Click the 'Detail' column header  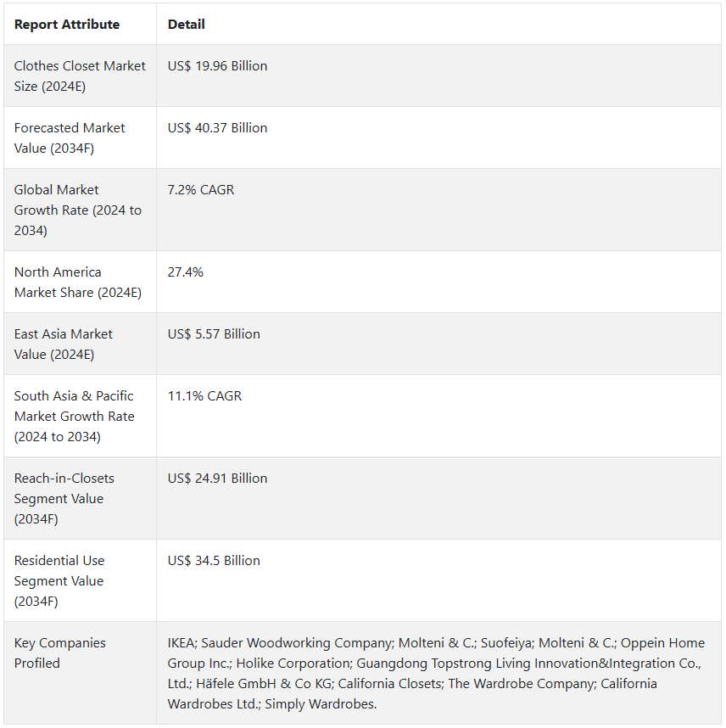[187, 25]
